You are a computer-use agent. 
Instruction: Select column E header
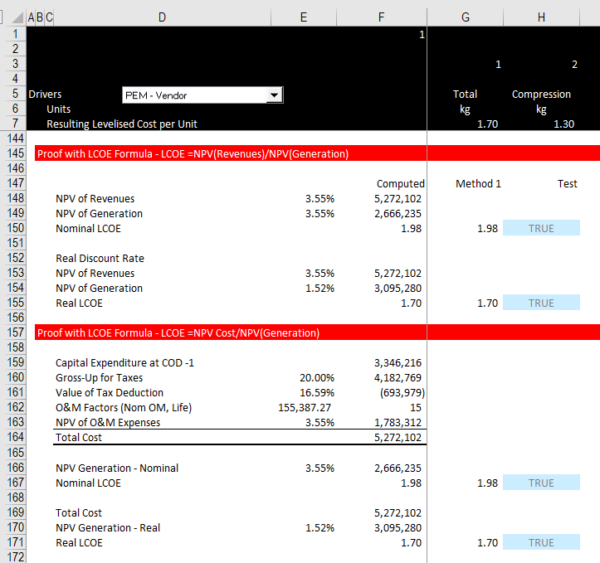[x=304, y=17]
